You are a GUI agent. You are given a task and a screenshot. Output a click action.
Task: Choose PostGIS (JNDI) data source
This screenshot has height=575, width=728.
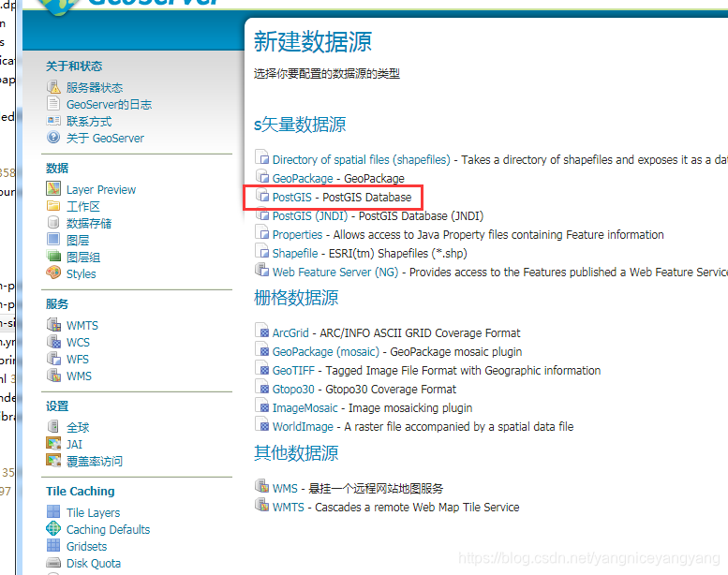[x=310, y=215]
